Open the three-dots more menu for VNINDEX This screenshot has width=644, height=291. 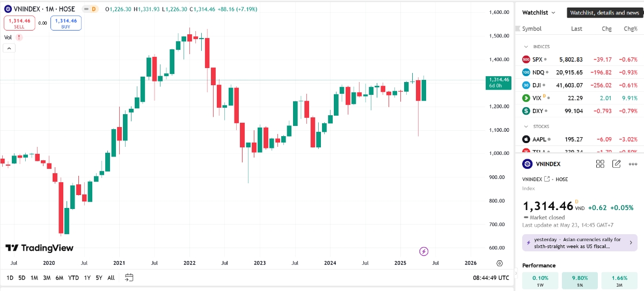click(633, 164)
